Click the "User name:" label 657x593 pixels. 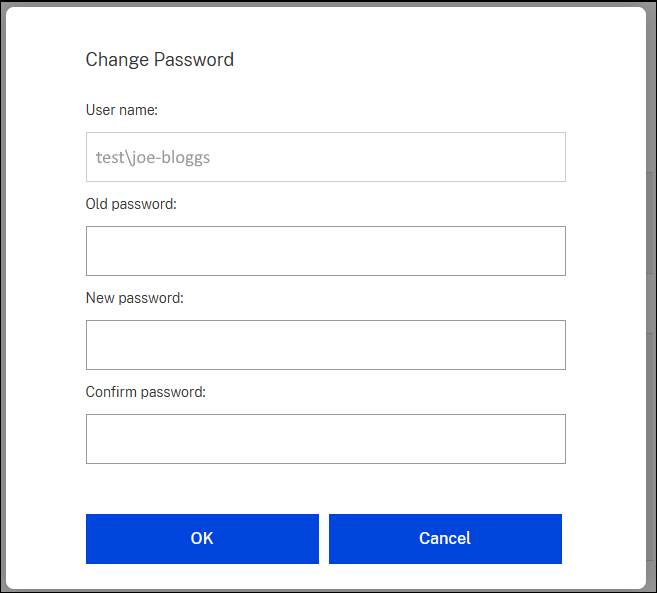pos(122,110)
